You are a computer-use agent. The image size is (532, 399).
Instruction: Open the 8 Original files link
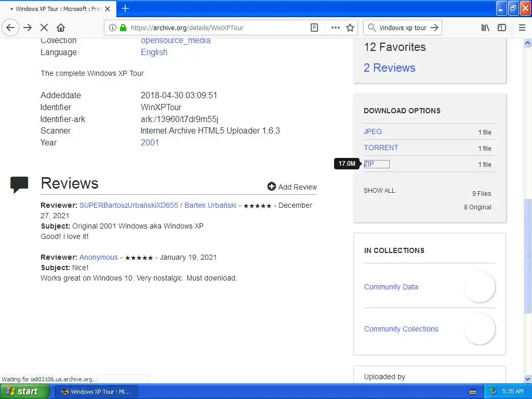tap(477, 207)
